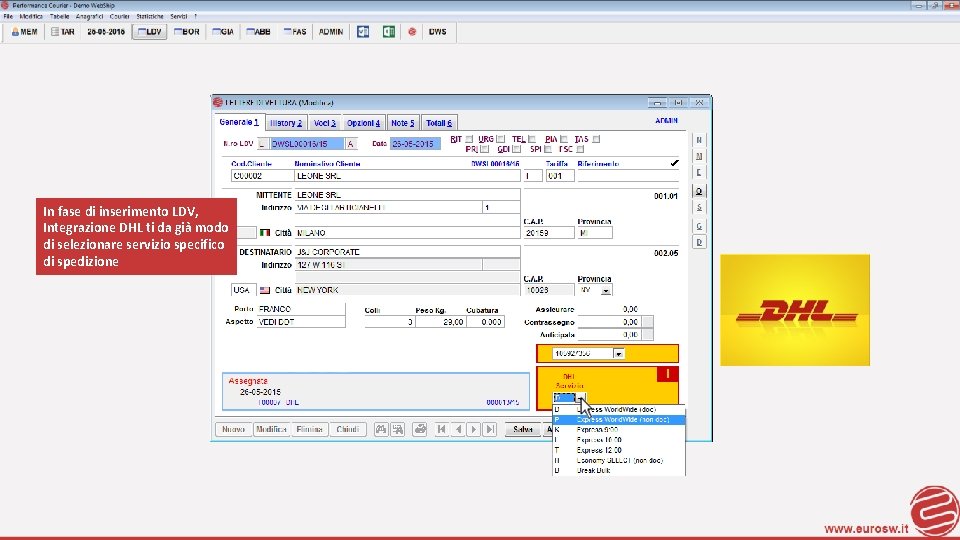Click the Nuovo button
Viewport: 960px width, 540px height.
pyautogui.click(x=233, y=430)
